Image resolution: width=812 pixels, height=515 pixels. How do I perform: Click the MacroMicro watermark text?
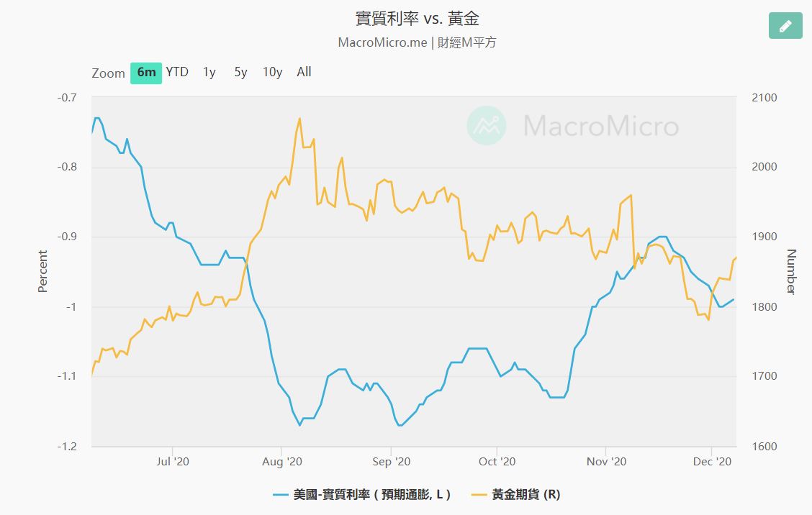[x=600, y=126]
